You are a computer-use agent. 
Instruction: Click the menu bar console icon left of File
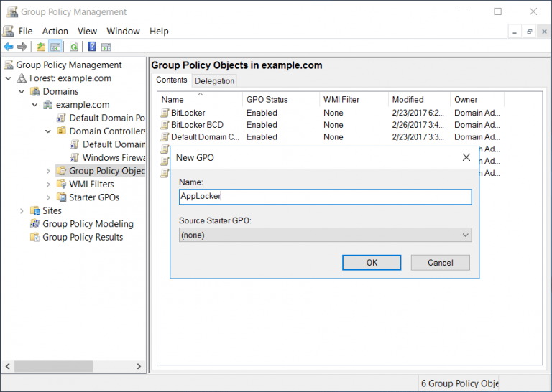pyautogui.click(x=8, y=31)
